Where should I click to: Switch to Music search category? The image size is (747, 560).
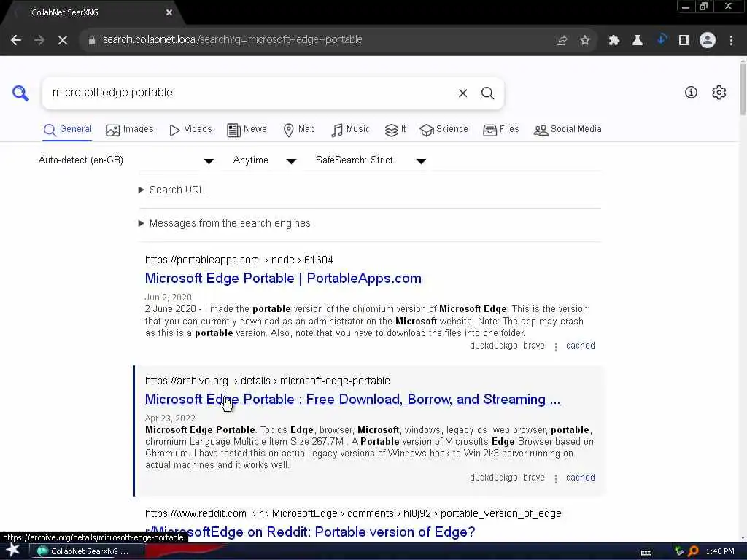[x=350, y=130]
